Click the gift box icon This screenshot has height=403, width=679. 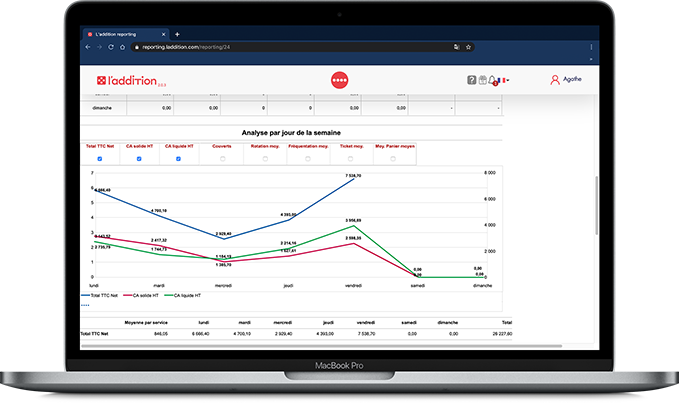482,80
